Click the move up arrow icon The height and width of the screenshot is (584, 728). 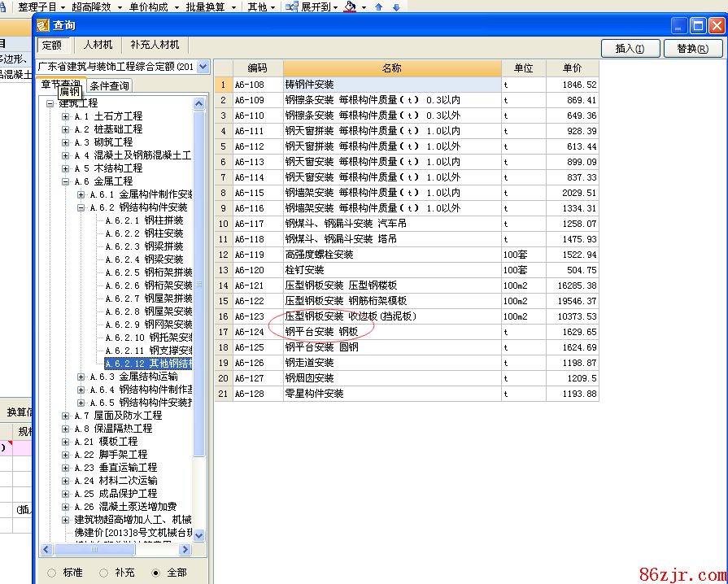click(379, 7)
